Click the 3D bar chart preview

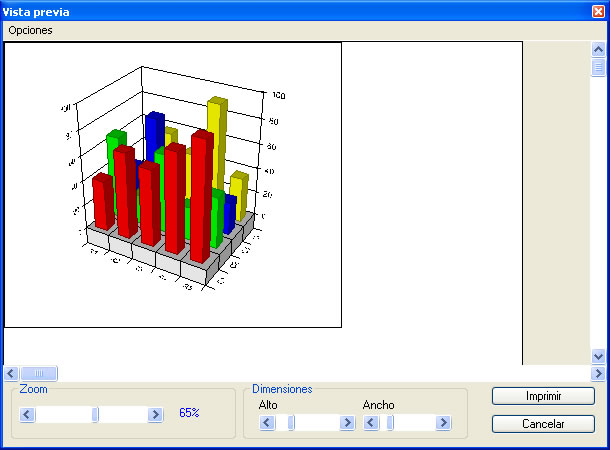pos(173,185)
